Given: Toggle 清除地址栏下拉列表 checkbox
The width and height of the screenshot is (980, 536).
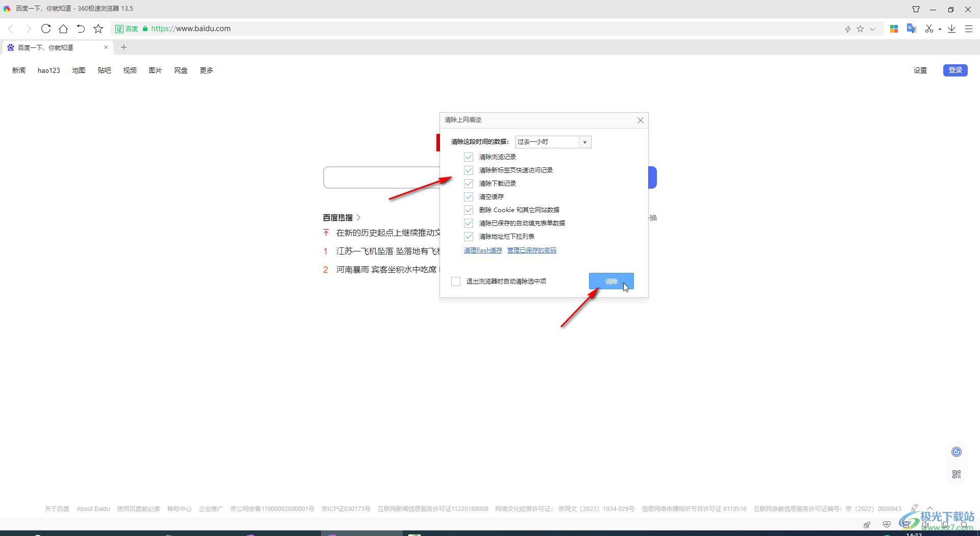Looking at the screenshot, I should pyautogui.click(x=469, y=237).
